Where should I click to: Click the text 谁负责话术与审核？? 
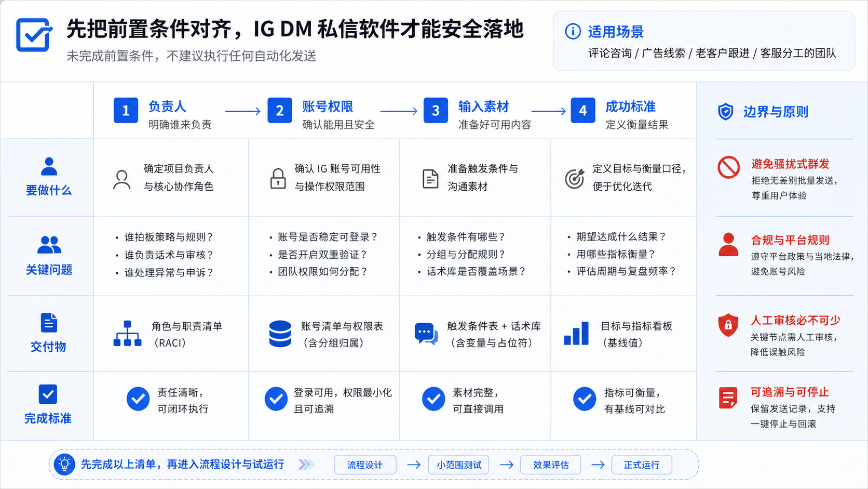[169, 255]
